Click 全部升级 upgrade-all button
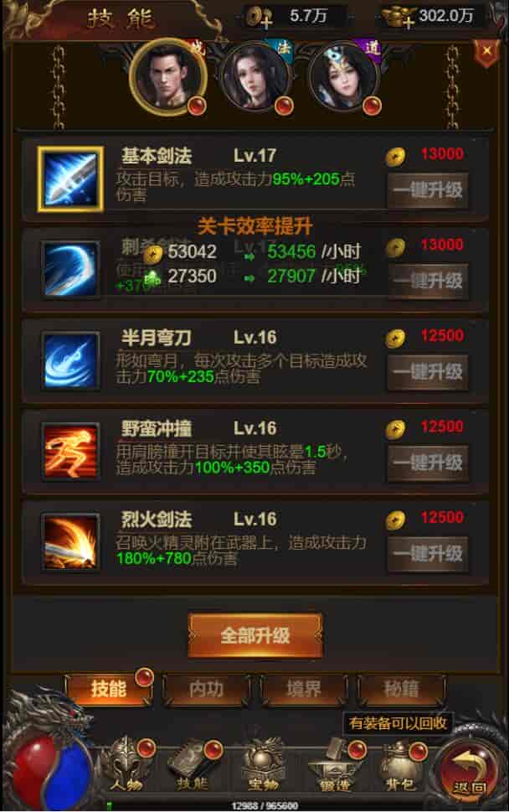509x812 pixels. pyautogui.click(x=255, y=635)
